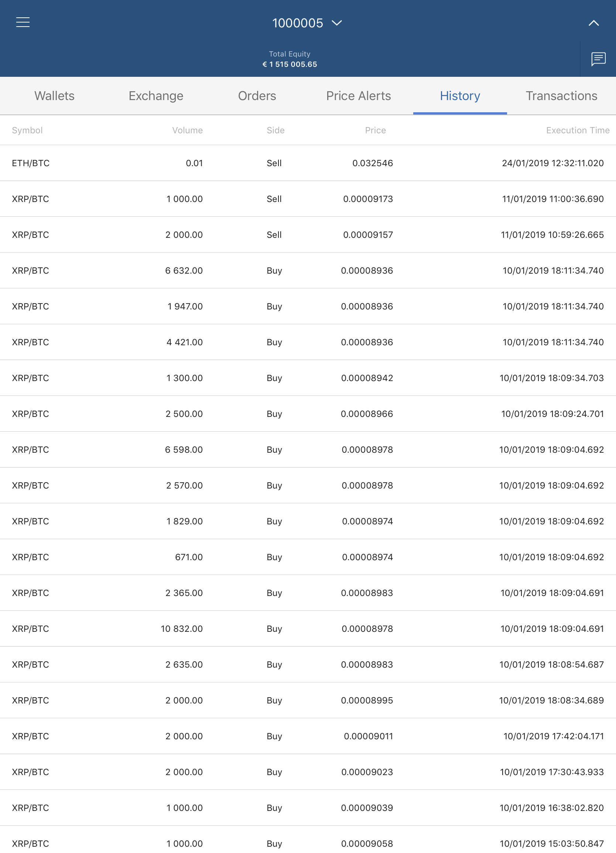Open the XRP/BTC 671.00 trade row

coord(308,557)
